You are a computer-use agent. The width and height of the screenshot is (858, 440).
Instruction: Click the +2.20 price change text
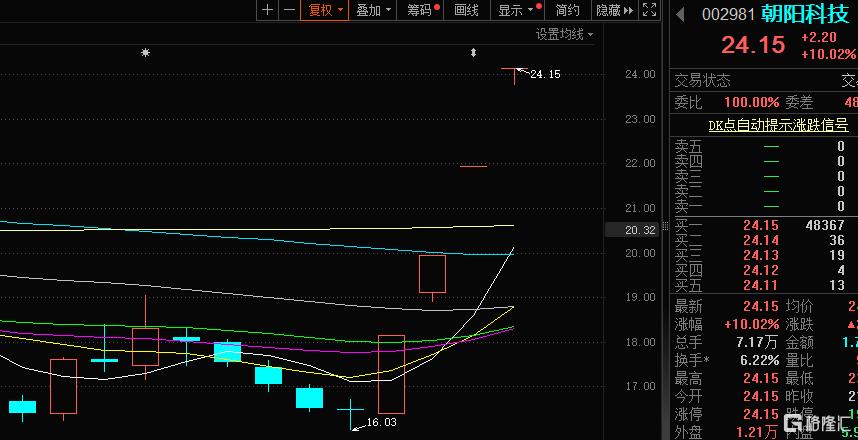[x=819, y=38]
